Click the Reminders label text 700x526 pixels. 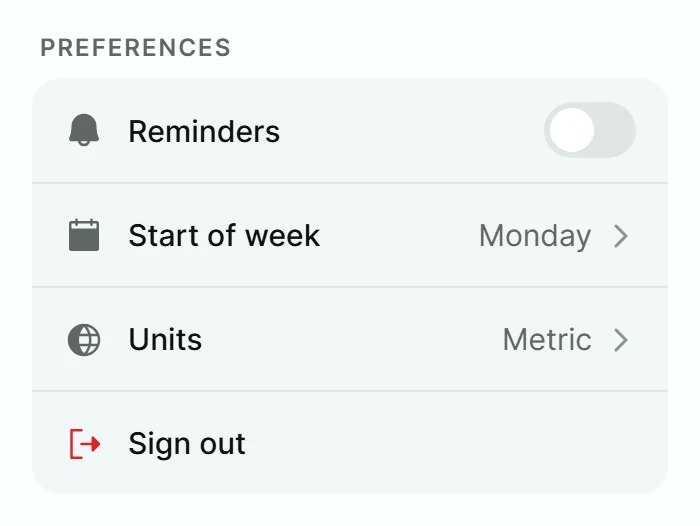tap(204, 131)
